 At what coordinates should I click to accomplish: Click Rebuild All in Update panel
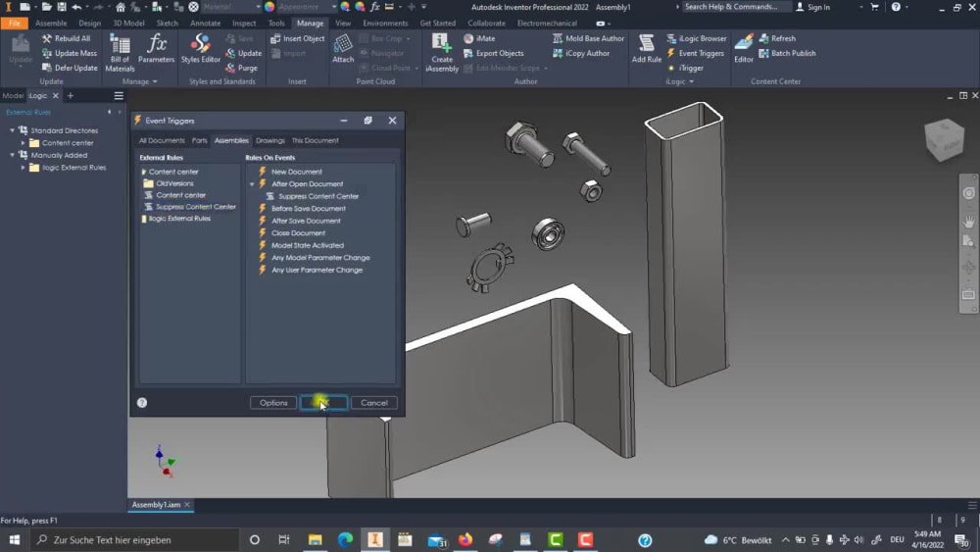[x=66, y=38]
